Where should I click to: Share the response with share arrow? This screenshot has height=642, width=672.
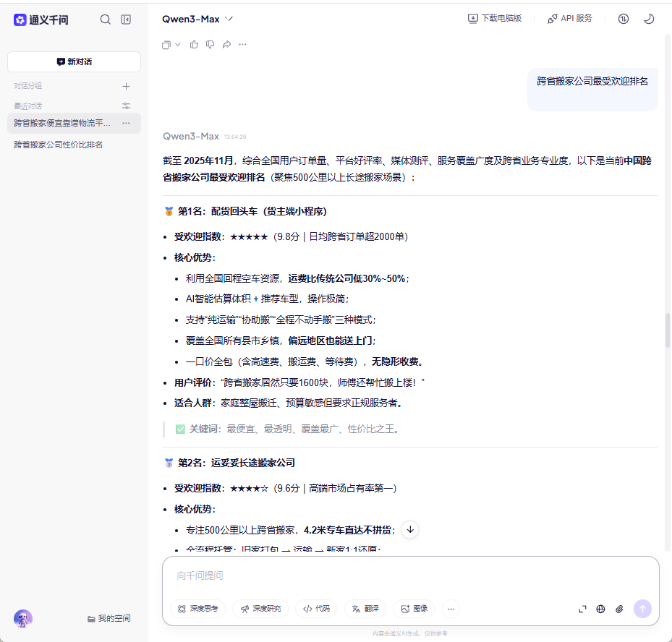click(226, 45)
